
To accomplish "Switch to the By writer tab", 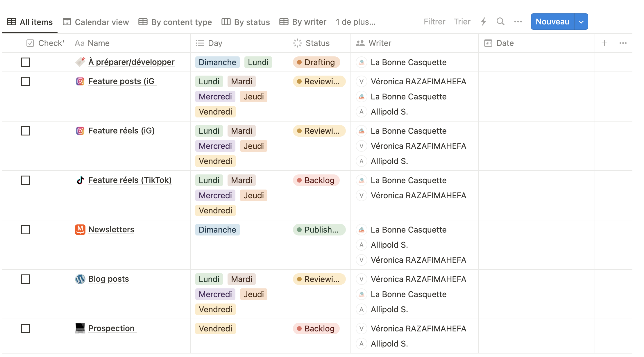I will (x=303, y=22).
